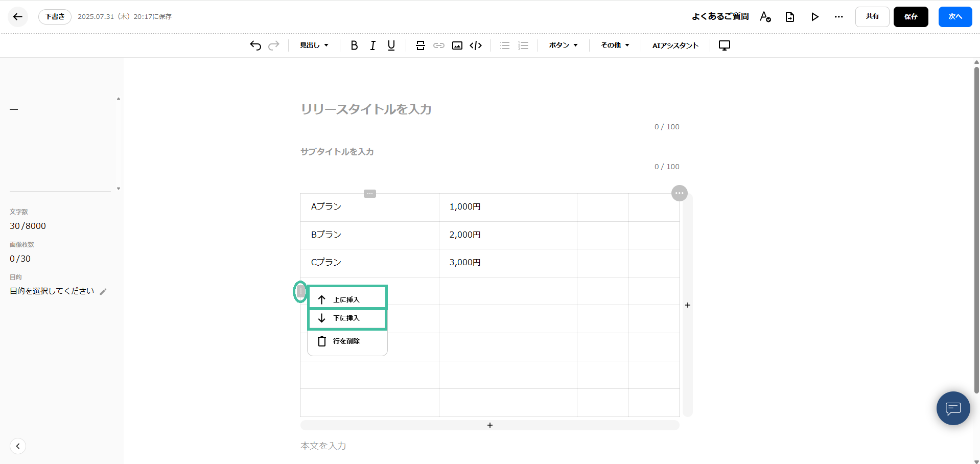
Task: Insert an image via the image icon
Action: 457,45
